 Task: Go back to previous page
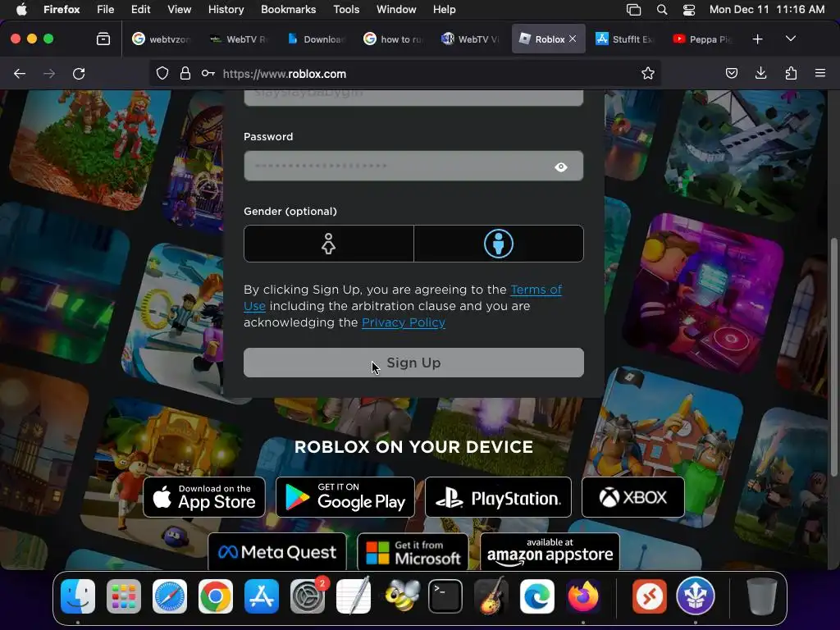(x=20, y=73)
